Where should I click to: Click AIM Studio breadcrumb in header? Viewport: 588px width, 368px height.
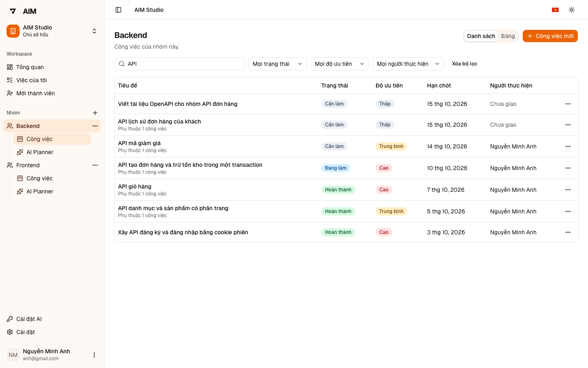pos(149,10)
